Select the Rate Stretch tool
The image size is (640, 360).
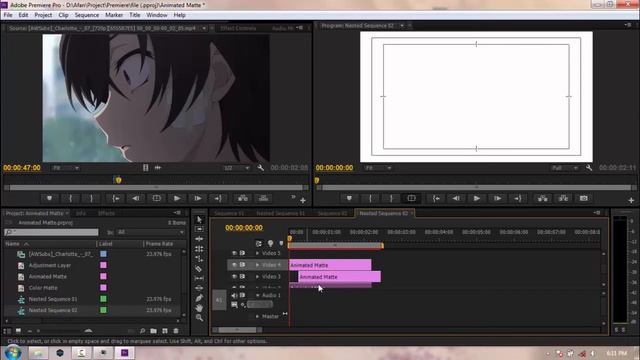tap(199, 259)
